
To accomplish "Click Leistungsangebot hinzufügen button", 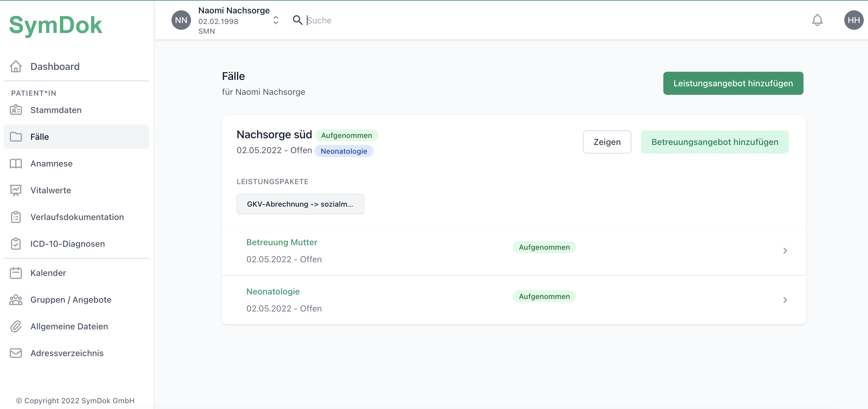I will (x=733, y=83).
